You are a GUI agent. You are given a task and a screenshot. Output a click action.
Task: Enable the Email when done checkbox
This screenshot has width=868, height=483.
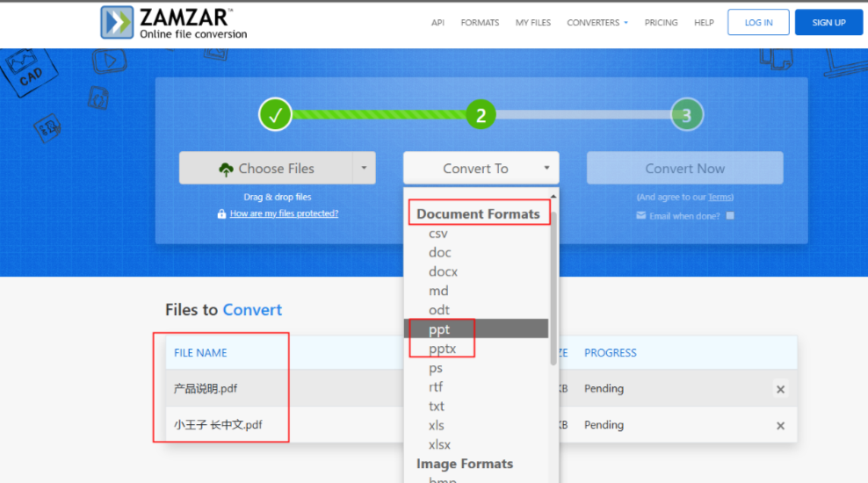coord(730,216)
